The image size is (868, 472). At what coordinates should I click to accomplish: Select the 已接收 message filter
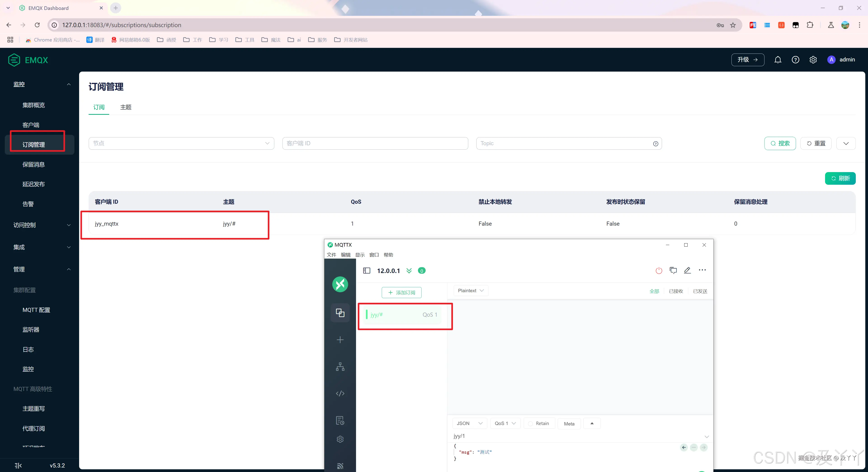coord(676,291)
